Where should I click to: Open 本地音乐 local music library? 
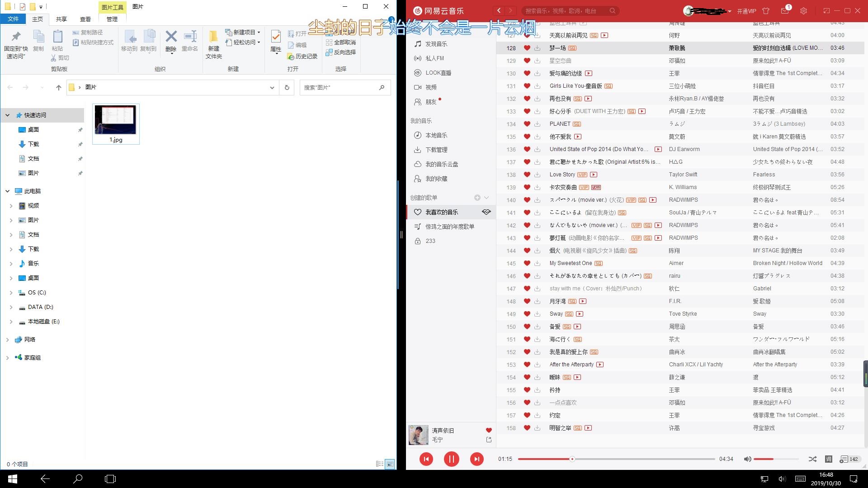pos(436,135)
